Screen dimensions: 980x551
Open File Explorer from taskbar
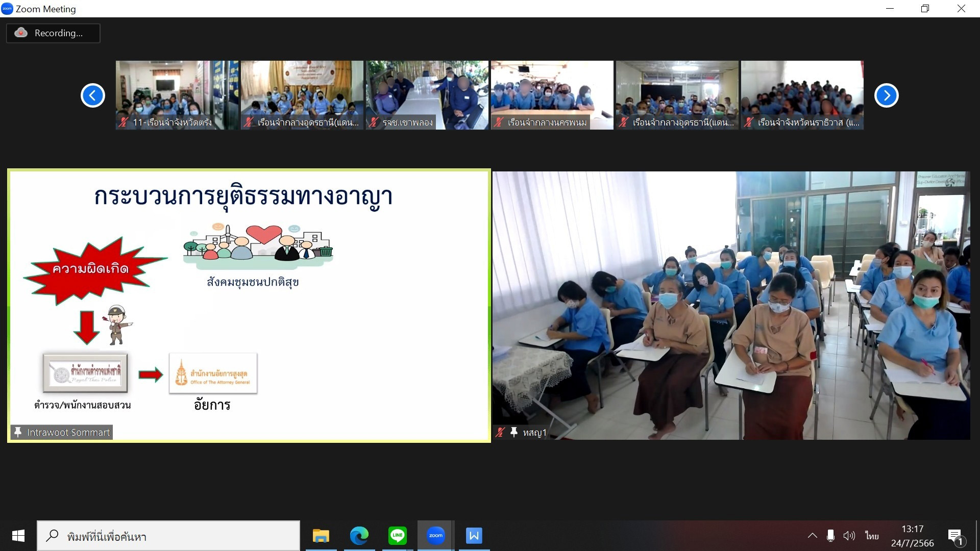tap(321, 535)
